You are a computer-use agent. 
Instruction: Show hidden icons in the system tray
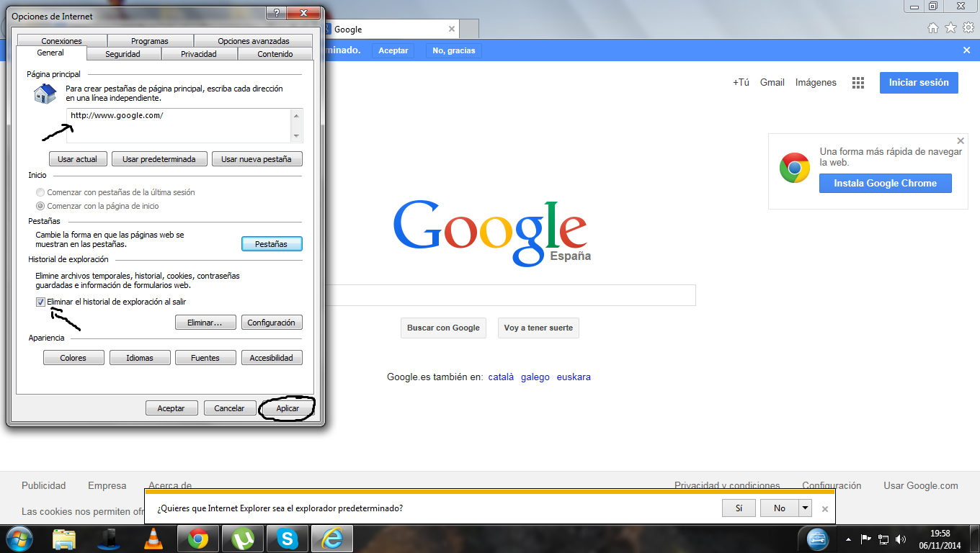click(848, 539)
